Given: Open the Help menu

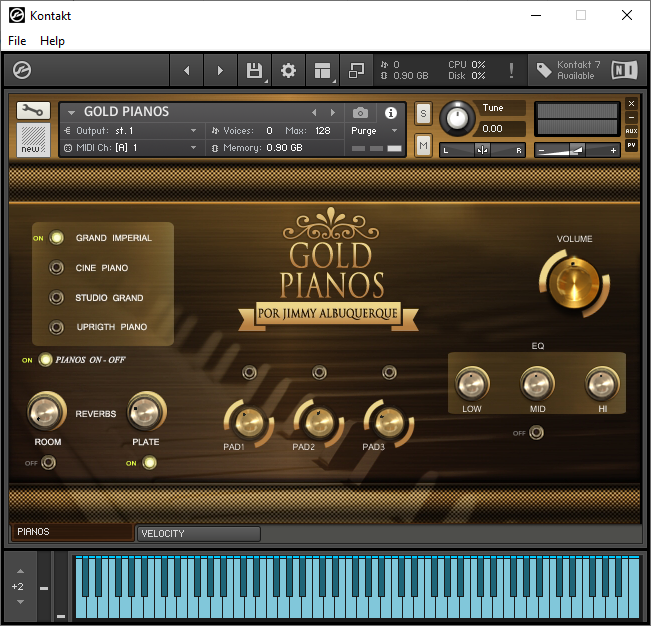Looking at the screenshot, I should pos(52,41).
